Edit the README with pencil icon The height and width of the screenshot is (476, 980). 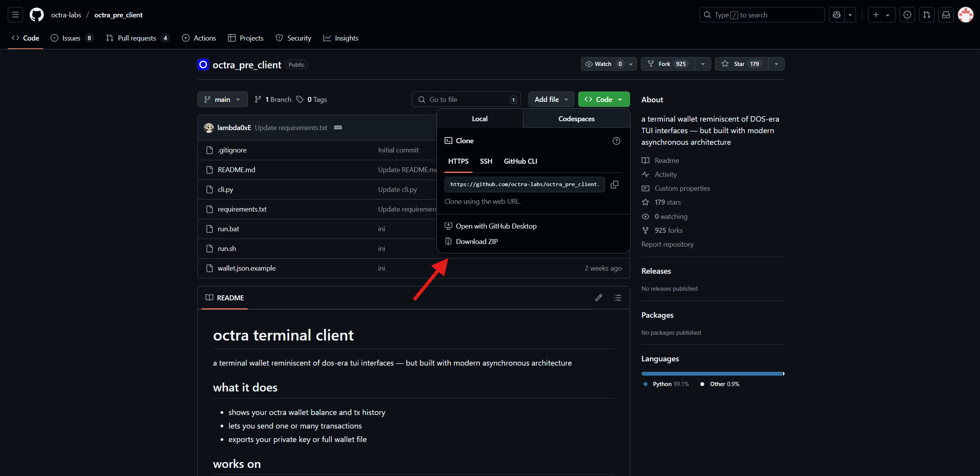pyautogui.click(x=598, y=298)
